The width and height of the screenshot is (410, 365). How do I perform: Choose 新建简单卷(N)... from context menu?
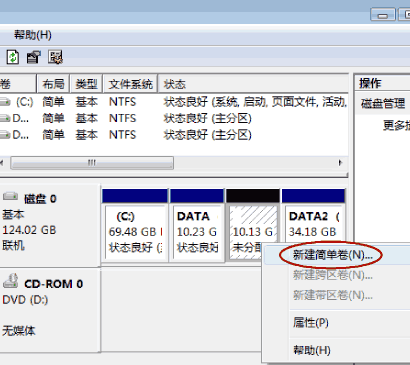(x=332, y=255)
